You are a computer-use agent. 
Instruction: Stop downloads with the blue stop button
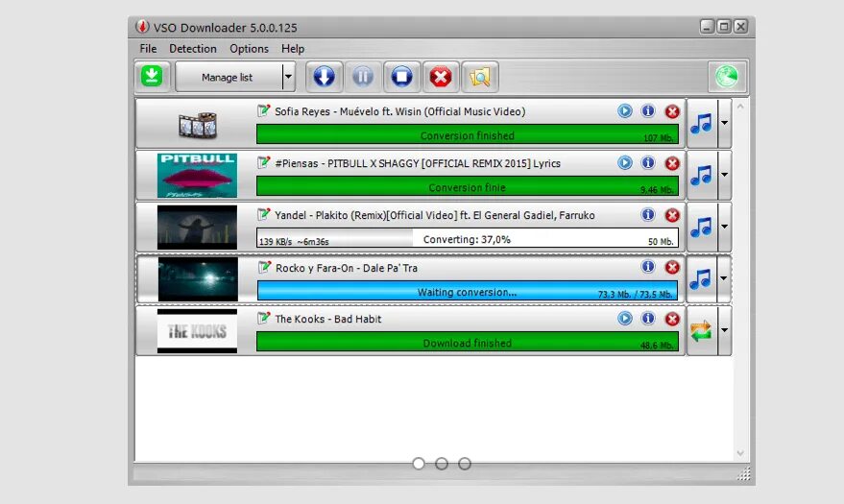click(401, 77)
